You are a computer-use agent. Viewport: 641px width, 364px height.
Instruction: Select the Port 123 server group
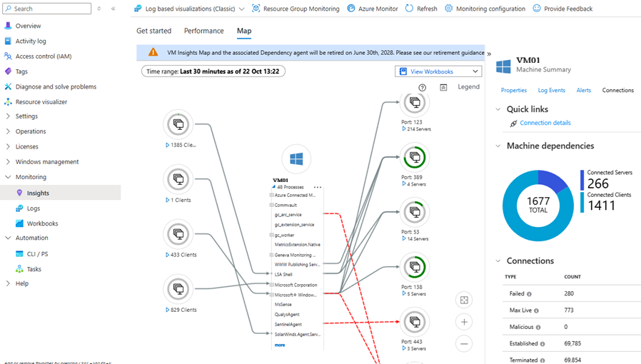coord(415,102)
